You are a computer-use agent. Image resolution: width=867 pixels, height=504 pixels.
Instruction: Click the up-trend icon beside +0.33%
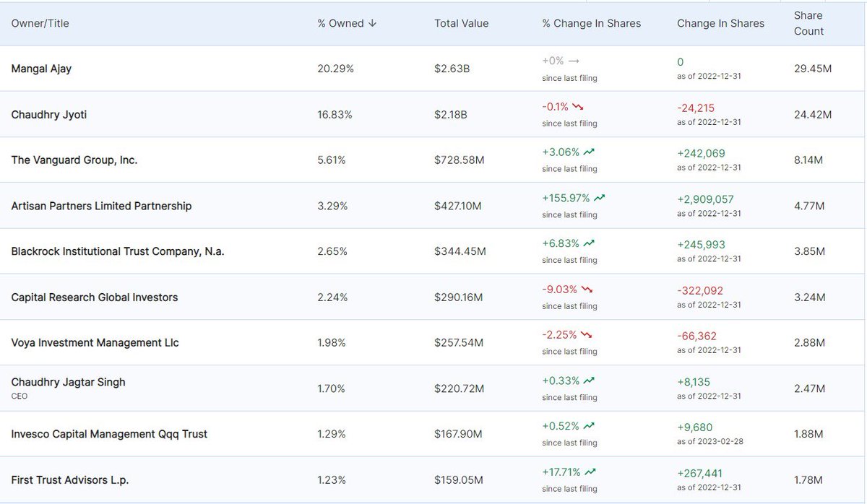[590, 381]
